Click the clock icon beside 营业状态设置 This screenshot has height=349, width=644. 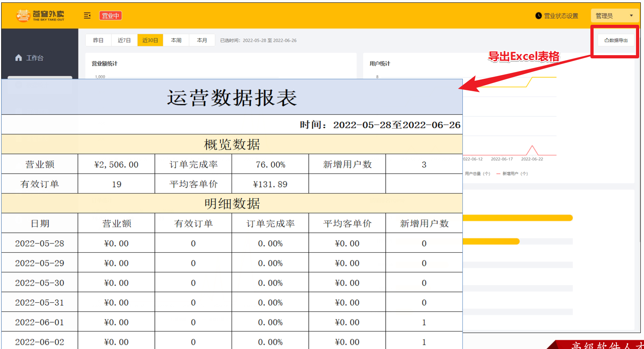tap(538, 16)
